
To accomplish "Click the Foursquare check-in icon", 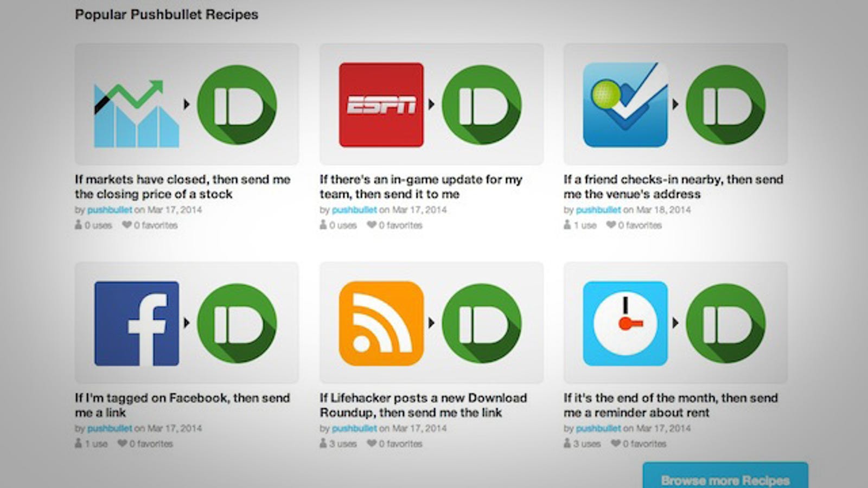I will [x=625, y=105].
